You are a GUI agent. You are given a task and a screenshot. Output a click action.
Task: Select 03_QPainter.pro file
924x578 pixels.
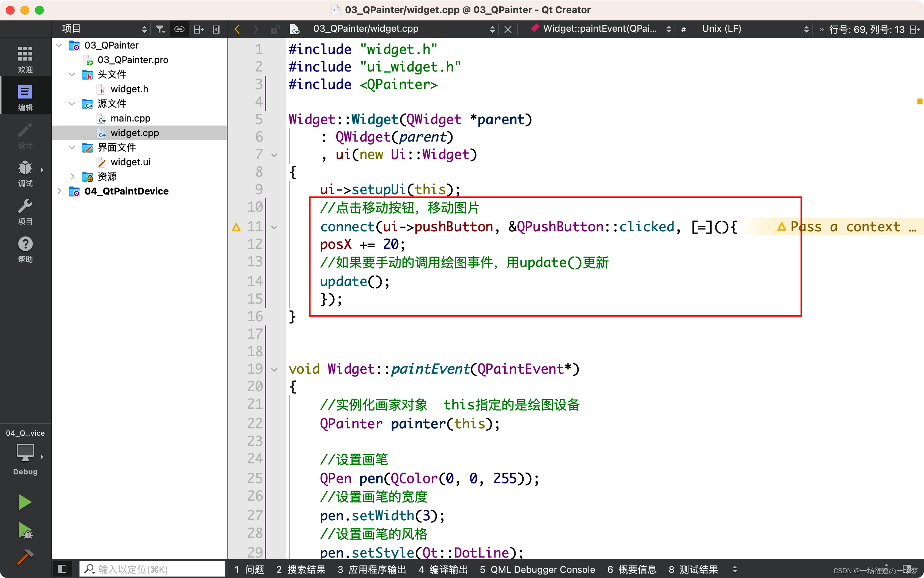click(x=132, y=60)
